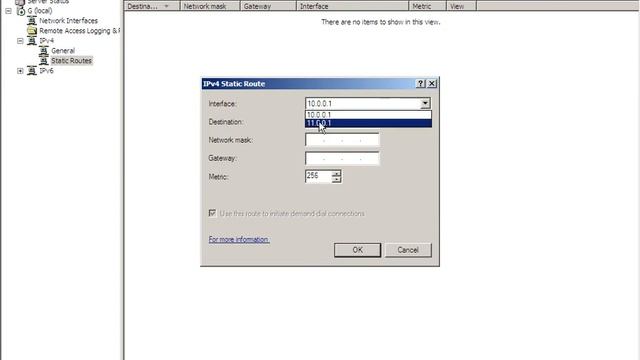Click the Static Routes node icon
The height and width of the screenshot is (360, 640).
pyautogui.click(x=44, y=60)
